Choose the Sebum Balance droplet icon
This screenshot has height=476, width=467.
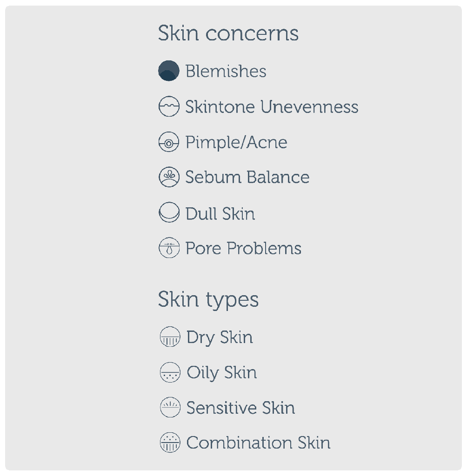tap(168, 178)
